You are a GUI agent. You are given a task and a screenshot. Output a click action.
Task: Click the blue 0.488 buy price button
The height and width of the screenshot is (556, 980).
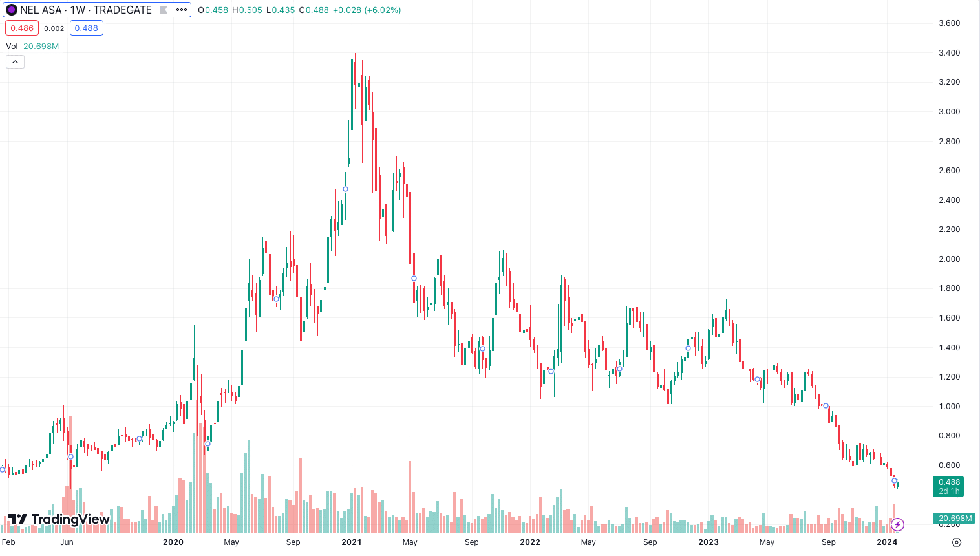pos(86,28)
